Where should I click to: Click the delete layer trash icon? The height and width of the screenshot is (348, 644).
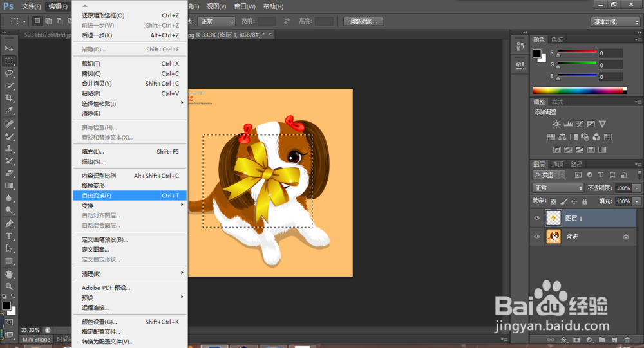[627, 340]
